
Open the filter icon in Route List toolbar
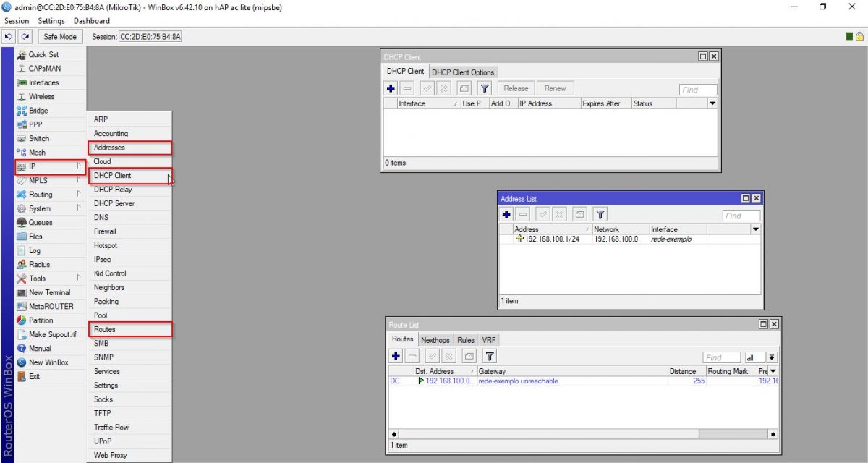pos(490,356)
